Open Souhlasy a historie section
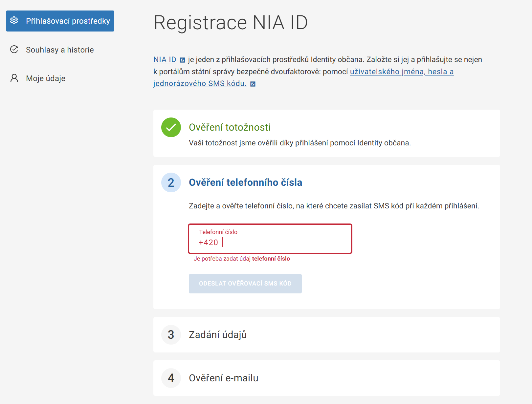 pyautogui.click(x=60, y=50)
